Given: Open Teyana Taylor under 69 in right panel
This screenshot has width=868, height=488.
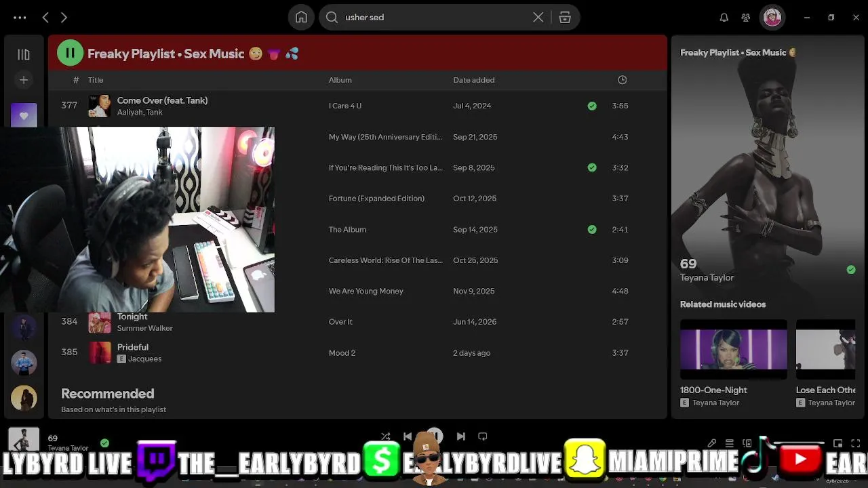Looking at the screenshot, I should pyautogui.click(x=707, y=278).
